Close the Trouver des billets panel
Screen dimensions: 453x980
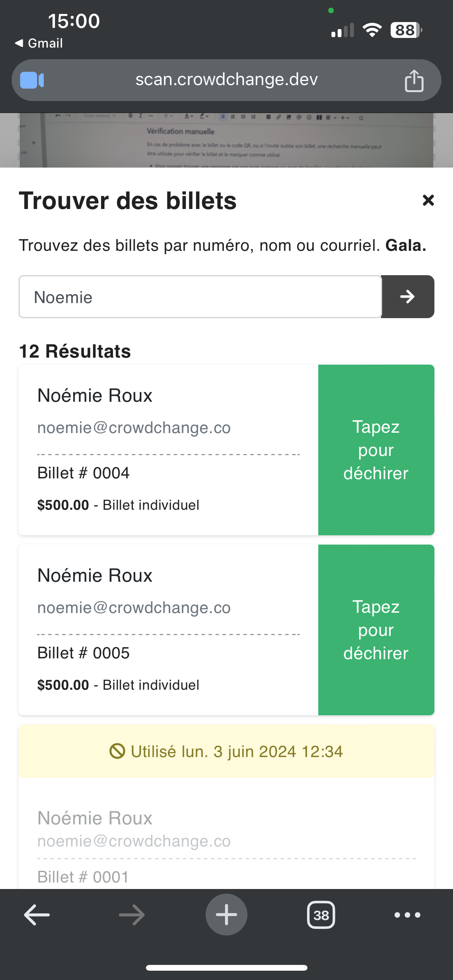[428, 200]
